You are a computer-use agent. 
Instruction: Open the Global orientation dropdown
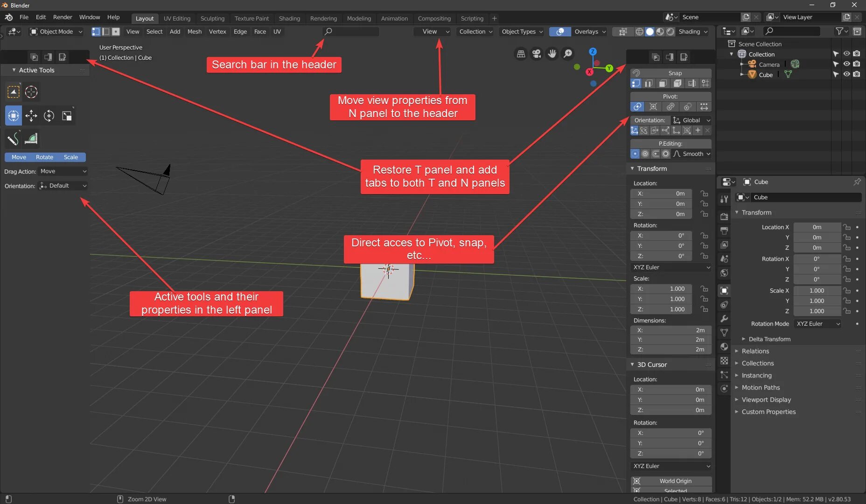tap(691, 120)
